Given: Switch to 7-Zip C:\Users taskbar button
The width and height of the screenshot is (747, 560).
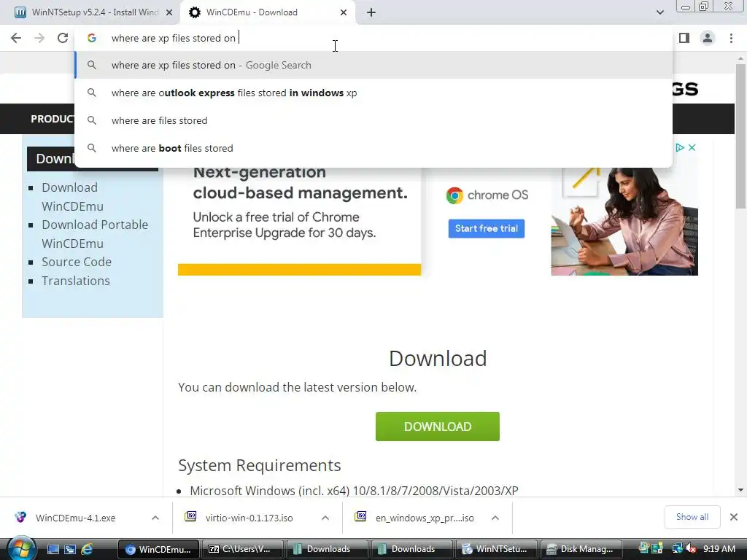Looking at the screenshot, I should click(242, 550).
